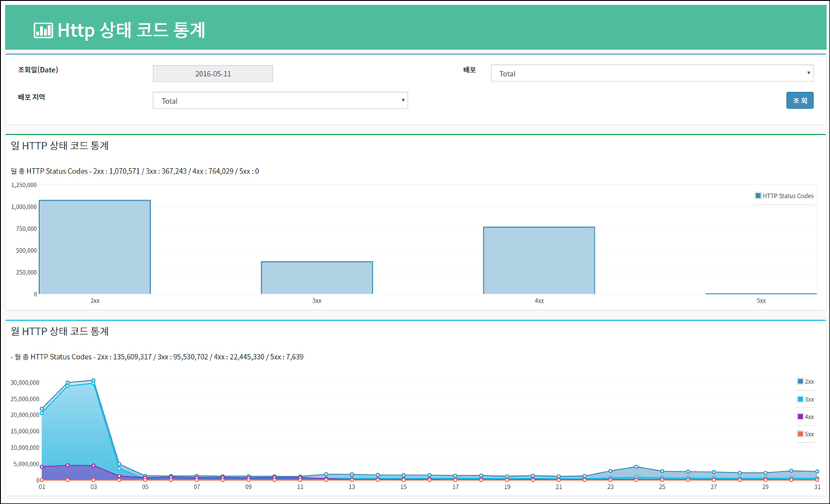Click the 4xx purple point at day 02
The height and width of the screenshot is (504, 830).
(68, 466)
